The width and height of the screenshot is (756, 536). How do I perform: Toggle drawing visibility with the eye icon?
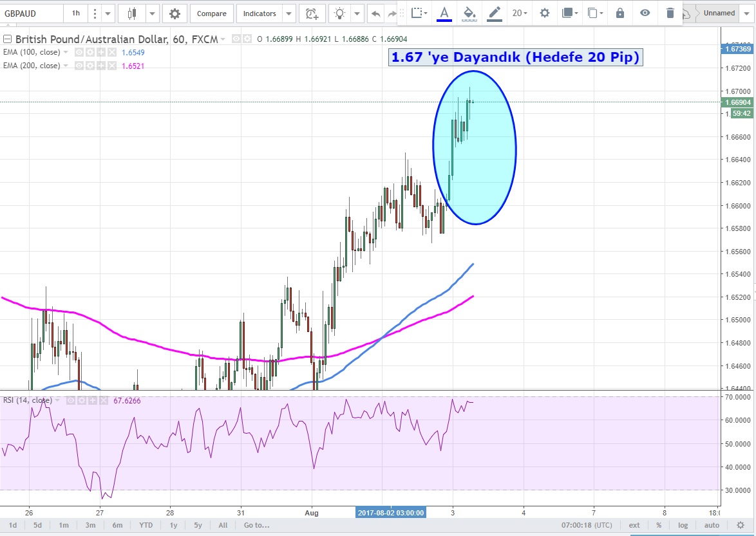(645, 13)
